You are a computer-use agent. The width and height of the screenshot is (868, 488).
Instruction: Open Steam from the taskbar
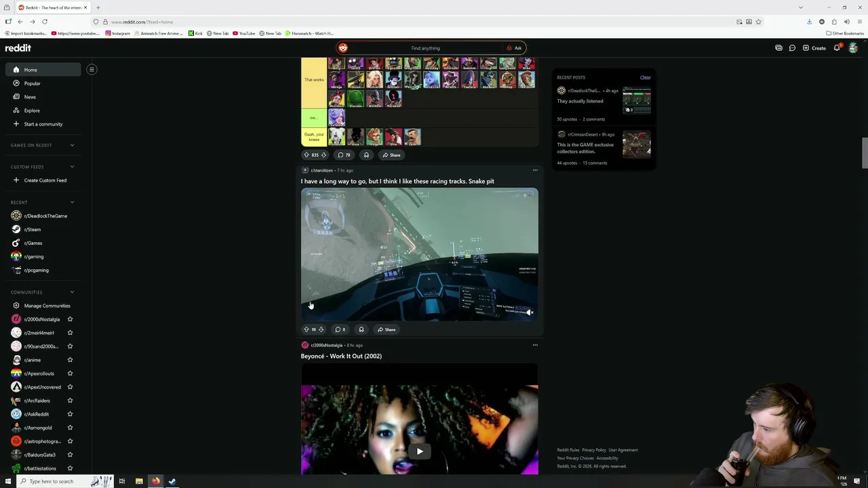[172, 481]
